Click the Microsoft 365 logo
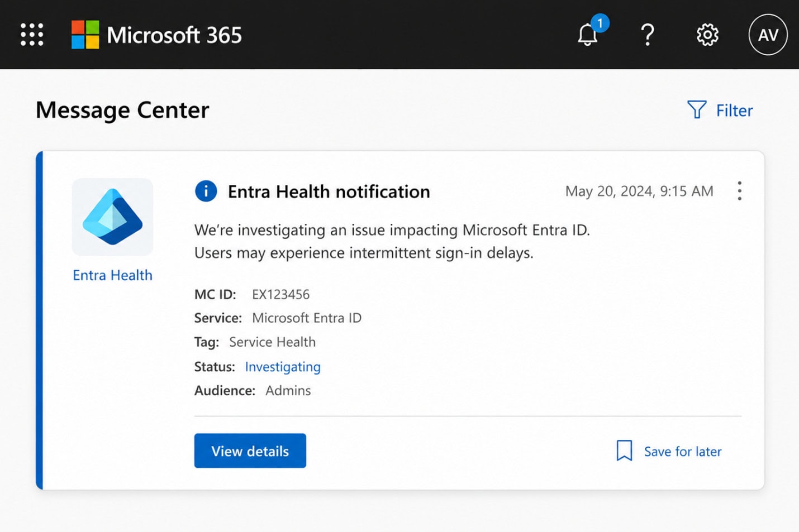 85,35
